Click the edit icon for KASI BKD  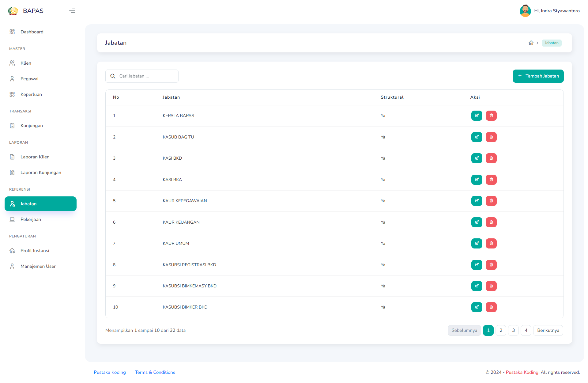tap(477, 158)
